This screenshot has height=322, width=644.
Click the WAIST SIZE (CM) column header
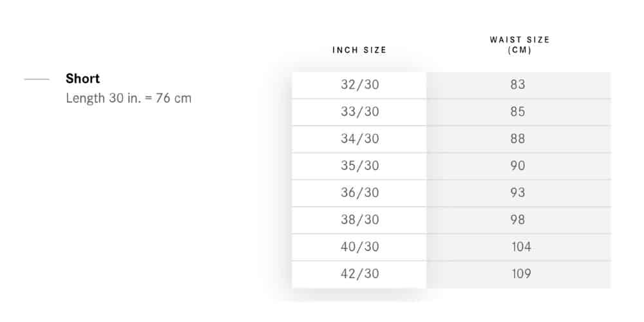(x=520, y=45)
